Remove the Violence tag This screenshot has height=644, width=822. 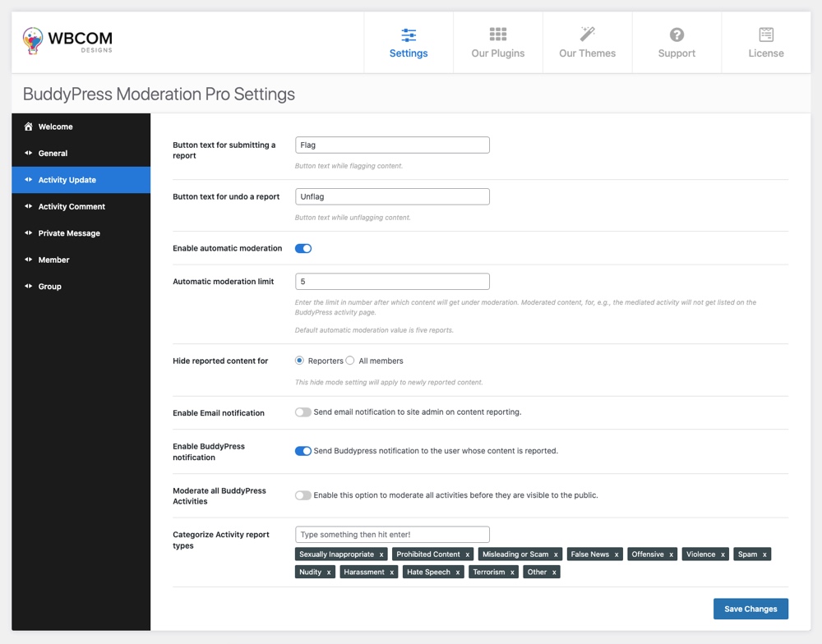[x=723, y=554]
